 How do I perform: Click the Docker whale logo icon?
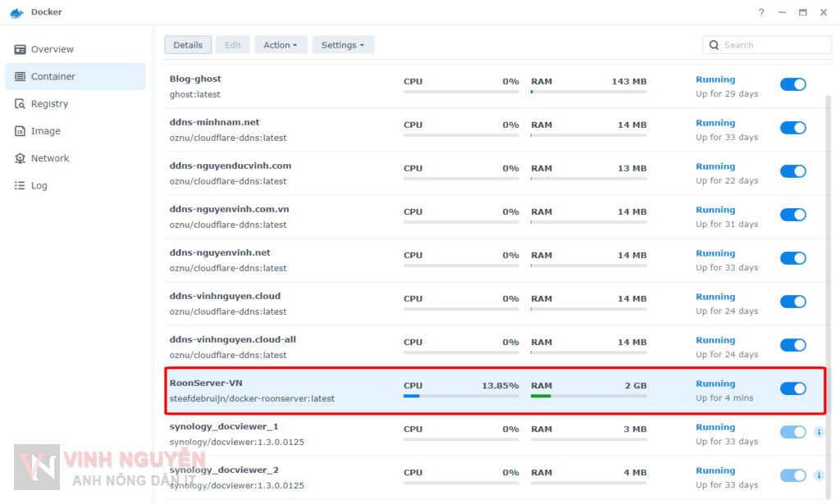click(x=16, y=12)
